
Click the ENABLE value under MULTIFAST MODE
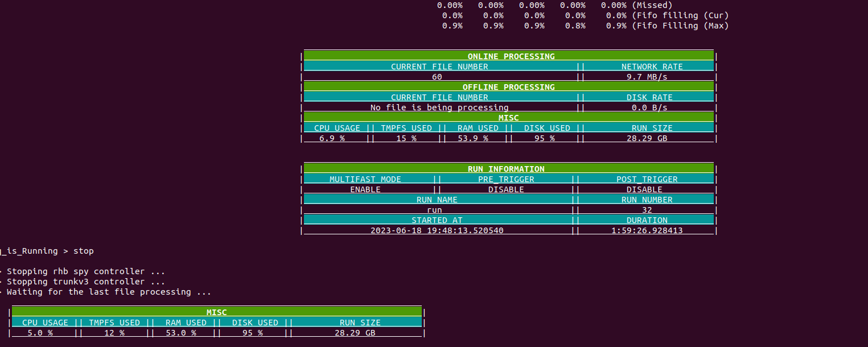coord(365,189)
